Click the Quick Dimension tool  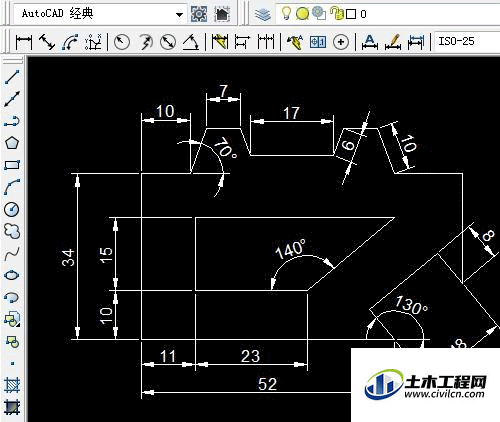pos(220,42)
